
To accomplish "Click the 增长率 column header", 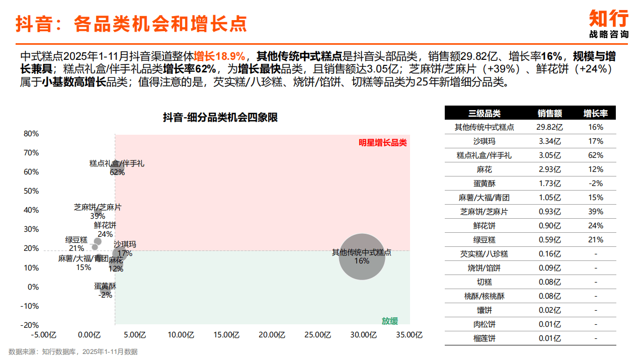I will click(x=596, y=114).
